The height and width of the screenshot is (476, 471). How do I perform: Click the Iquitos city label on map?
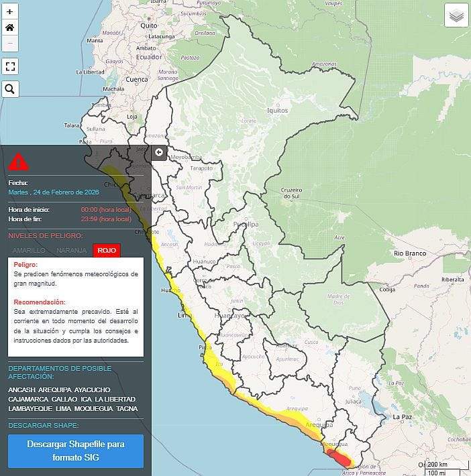276,111
